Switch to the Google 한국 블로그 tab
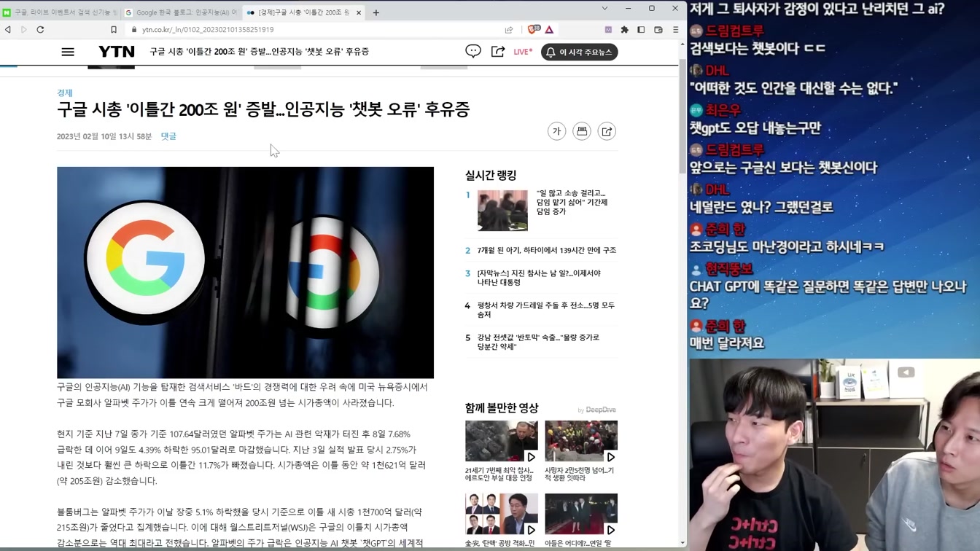This screenshot has width=980, height=551. point(180,12)
